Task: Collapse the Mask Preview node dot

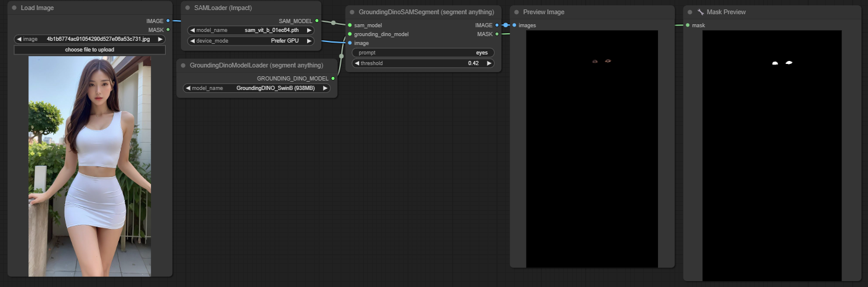Action: 690,12
